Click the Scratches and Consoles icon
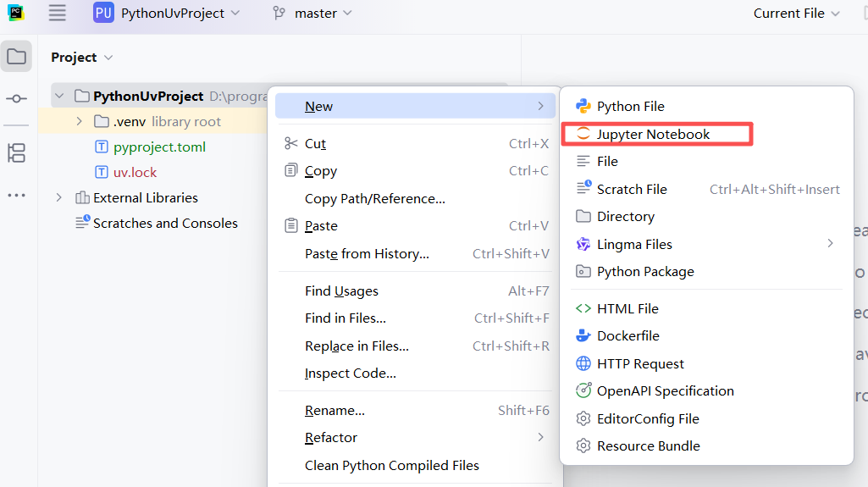Screen dimensions: 868x487 tap(83, 222)
